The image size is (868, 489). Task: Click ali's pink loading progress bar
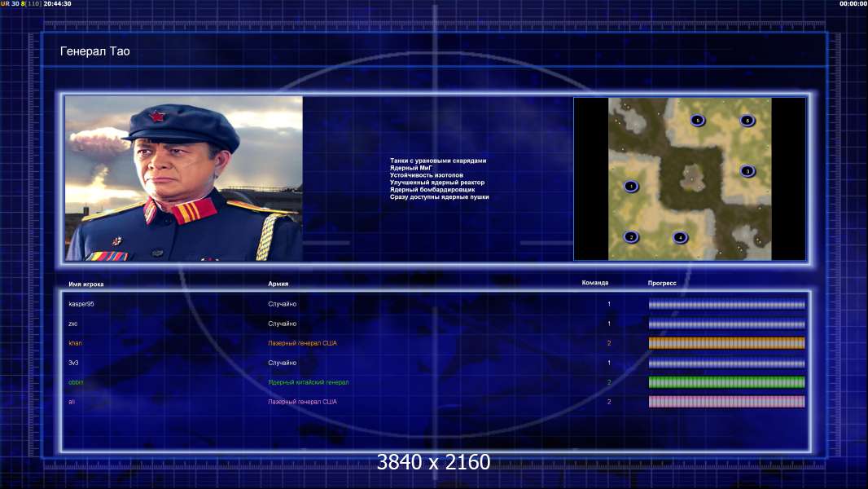pyautogui.click(x=727, y=402)
